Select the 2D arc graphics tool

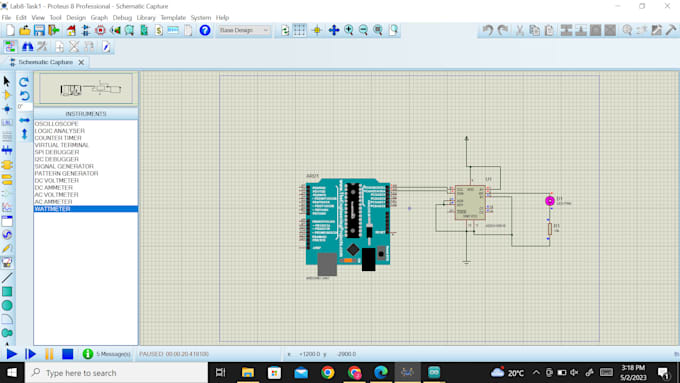[7, 319]
